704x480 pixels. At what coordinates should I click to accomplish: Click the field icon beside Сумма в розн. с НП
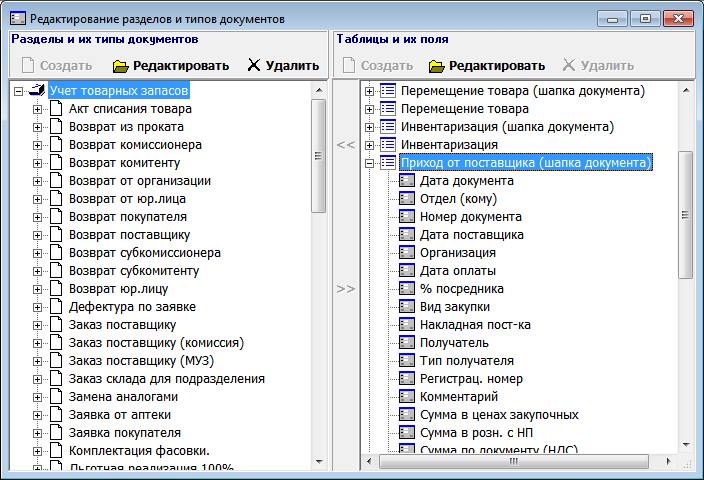[407, 433]
